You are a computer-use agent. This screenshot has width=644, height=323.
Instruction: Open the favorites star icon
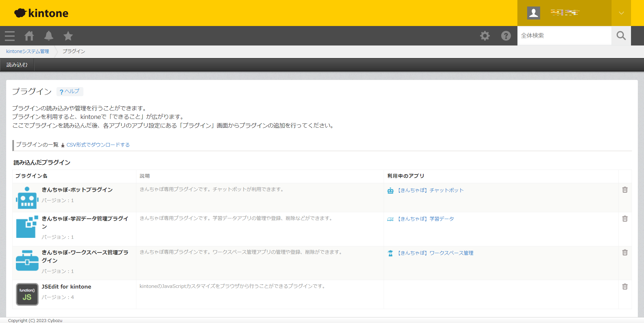click(68, 36)
